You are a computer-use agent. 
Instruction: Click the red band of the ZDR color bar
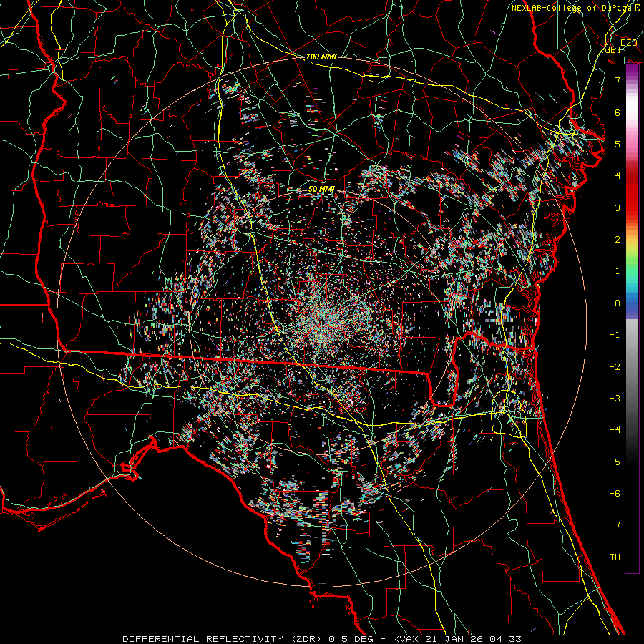click(632, 193)
